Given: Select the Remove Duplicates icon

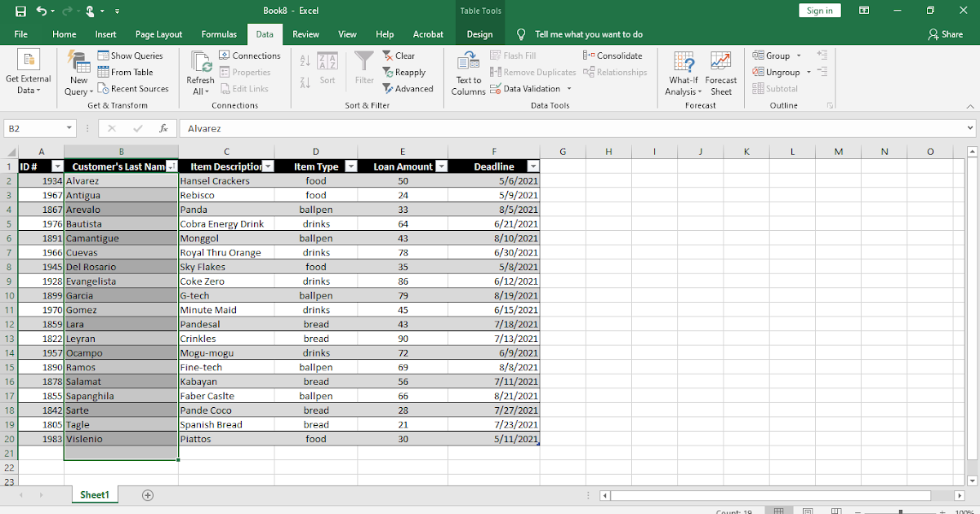Looking at the screenshot, I should [494, 72].
